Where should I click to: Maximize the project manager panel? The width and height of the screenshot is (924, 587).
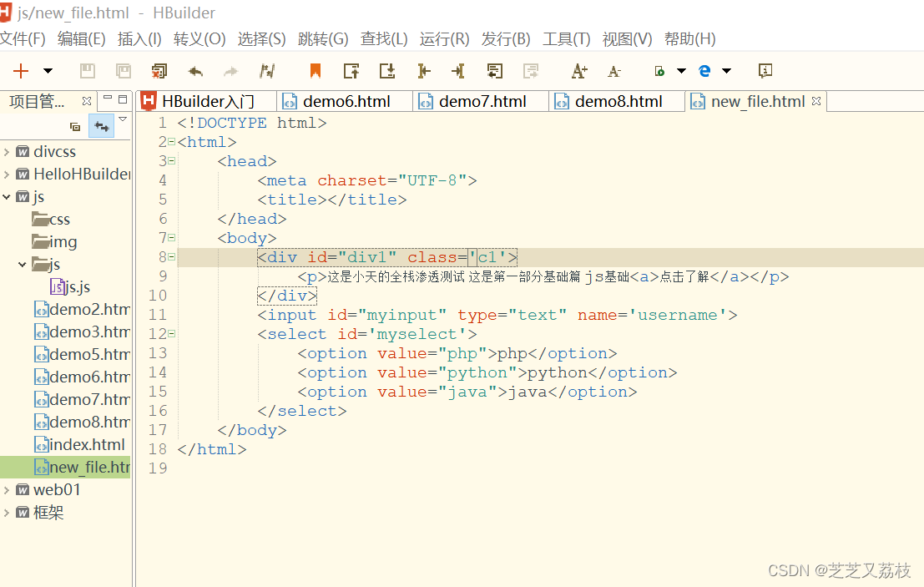(123, 99)
